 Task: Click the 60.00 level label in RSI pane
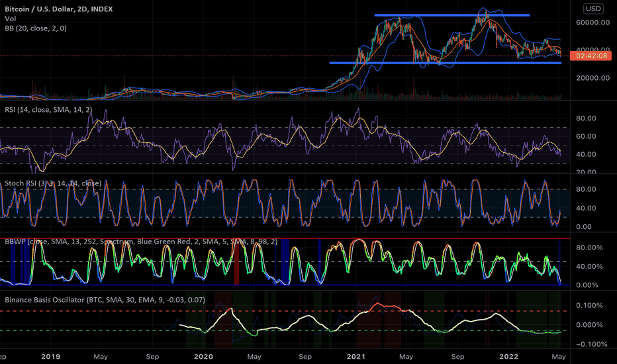point(586,136)
